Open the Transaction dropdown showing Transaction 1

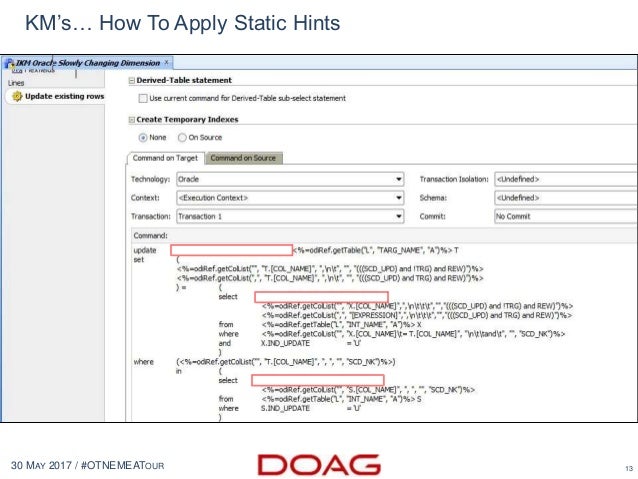290,217
